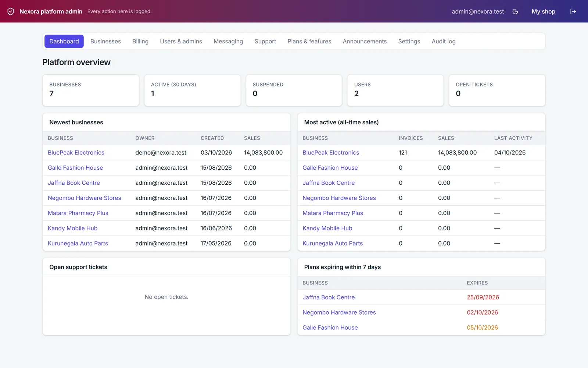The image size is (588, 368).
Task: Open the Support tab
Action: [265, 41]
